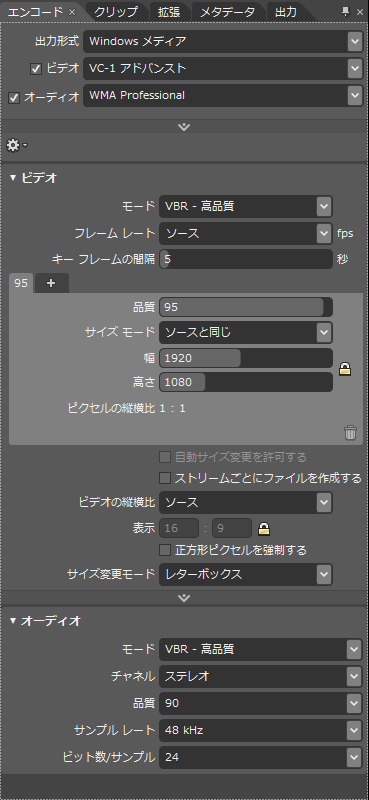Collapse the オーディオ section triangle
This screenshot has width=369, height=800.
click(13, 621)
